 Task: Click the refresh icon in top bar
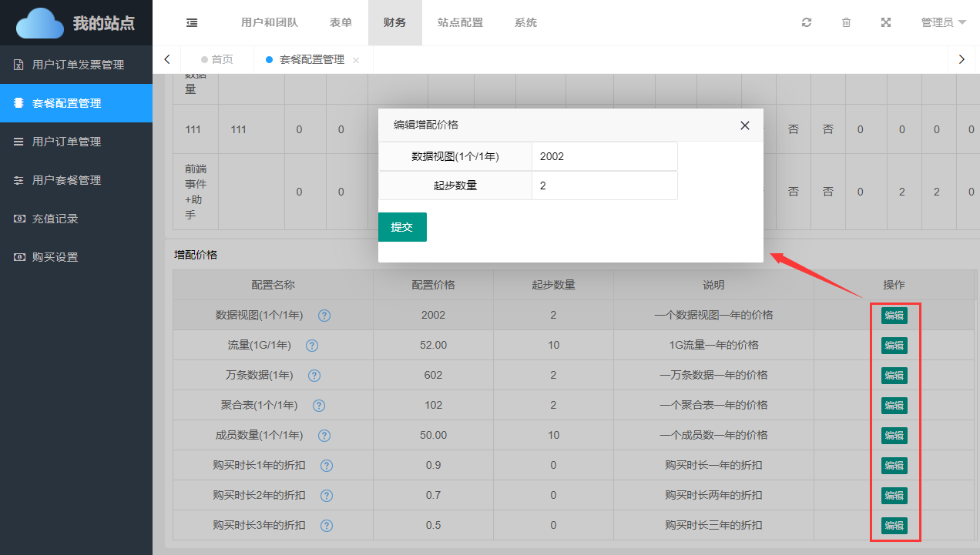807,23
